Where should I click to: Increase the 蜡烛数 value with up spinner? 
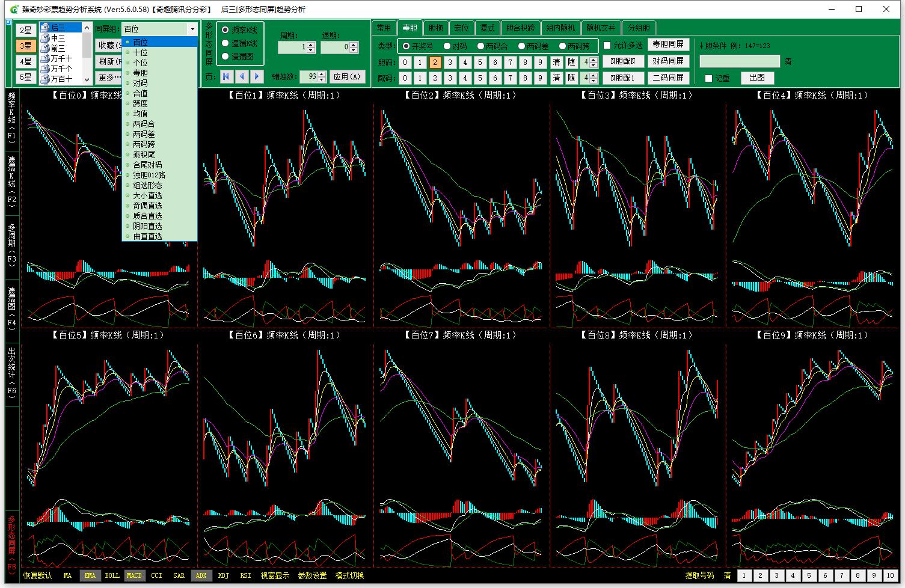click(x=322, y=74)
